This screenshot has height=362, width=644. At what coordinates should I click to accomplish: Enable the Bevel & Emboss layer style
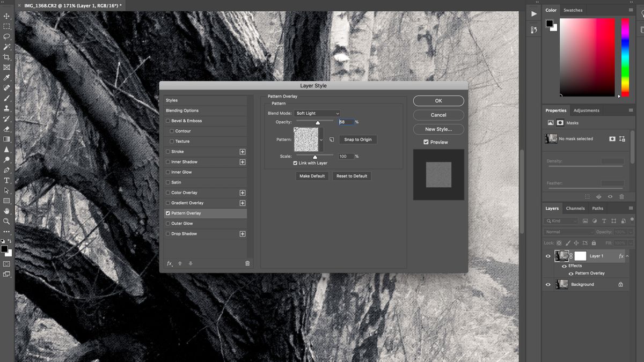(169, 121)
